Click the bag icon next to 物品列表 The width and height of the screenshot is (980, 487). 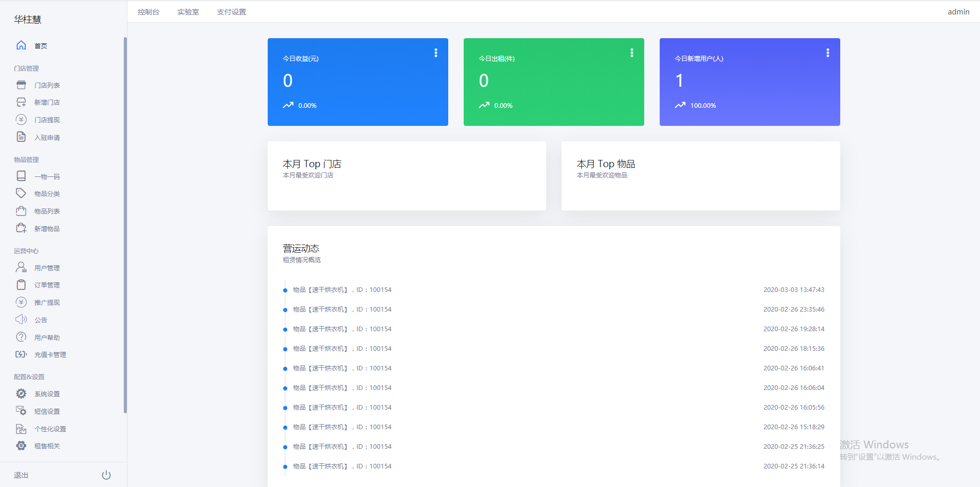tap(21, 211)
